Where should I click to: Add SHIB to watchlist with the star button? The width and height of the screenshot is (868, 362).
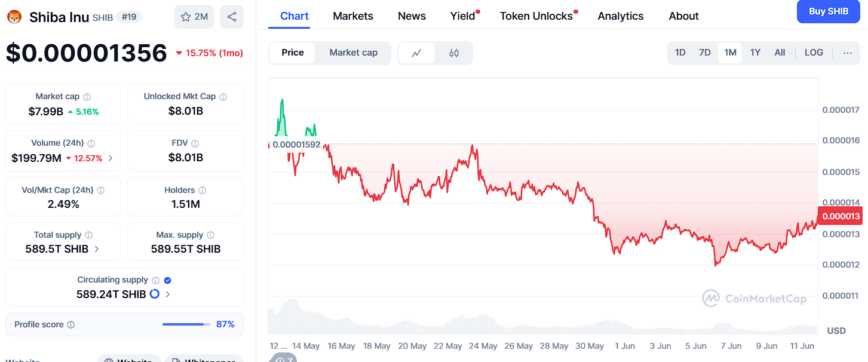click(x=194, y=17)
